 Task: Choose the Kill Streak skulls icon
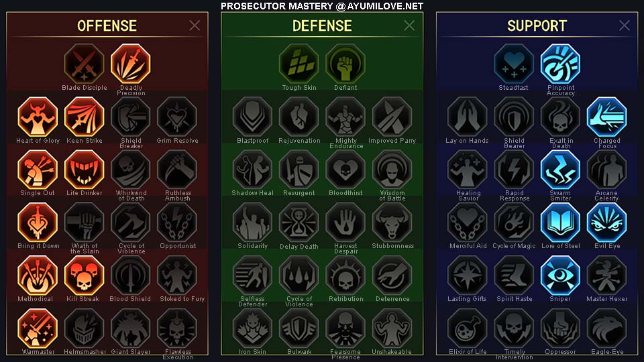85,276
